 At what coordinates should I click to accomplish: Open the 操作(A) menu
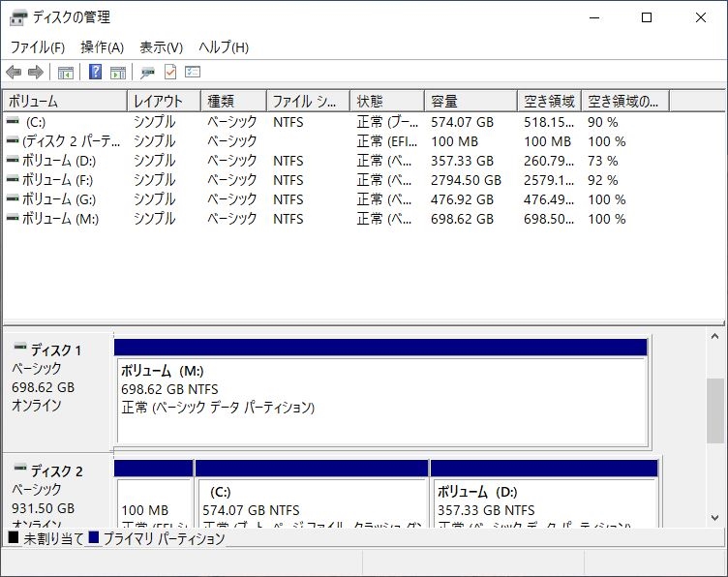103,46
